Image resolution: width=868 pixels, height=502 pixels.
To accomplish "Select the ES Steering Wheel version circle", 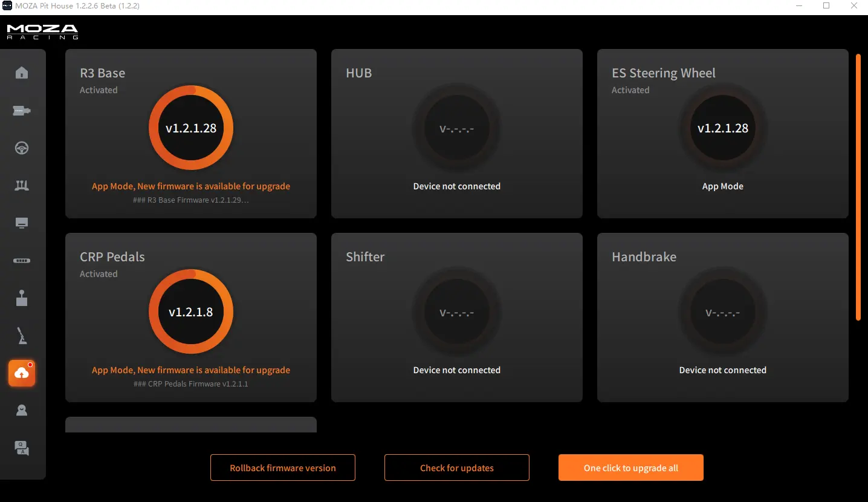I will pyautogui.click(x=723, y=128).
